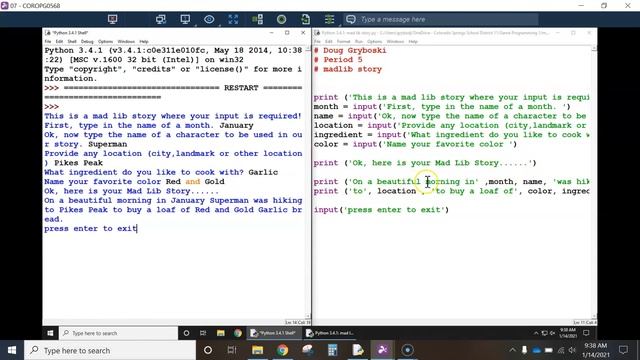The height and width of the screenshot is (360, 640).
Task: Click notification icon on inner remote taskbar
Action: [586, 333]
